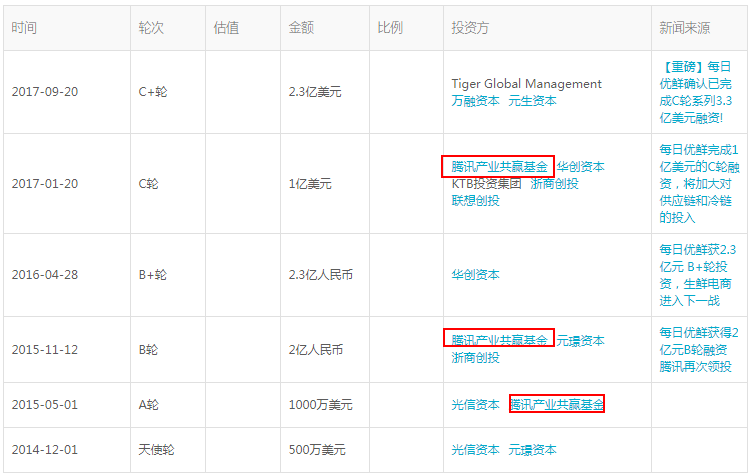Click 元璟资本 in the B轮 row

pos(580,340)
